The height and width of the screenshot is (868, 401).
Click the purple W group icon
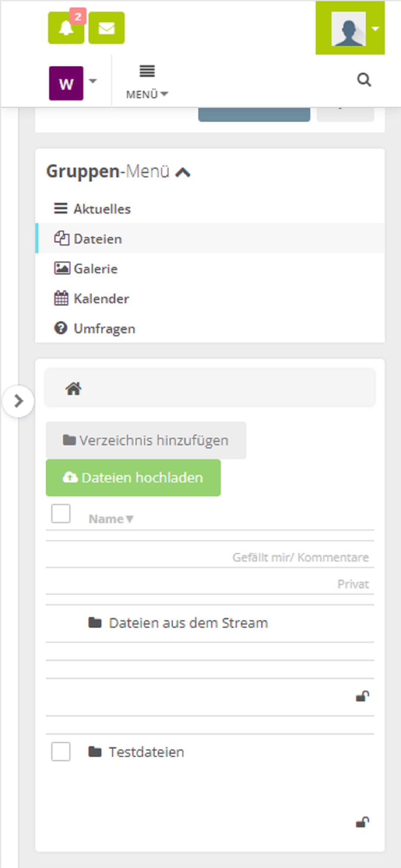[66, 83]
